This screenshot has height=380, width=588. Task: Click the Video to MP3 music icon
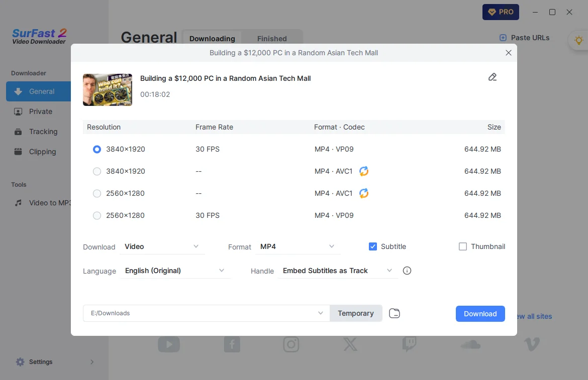pyautogui.click(x=18, y=203)
